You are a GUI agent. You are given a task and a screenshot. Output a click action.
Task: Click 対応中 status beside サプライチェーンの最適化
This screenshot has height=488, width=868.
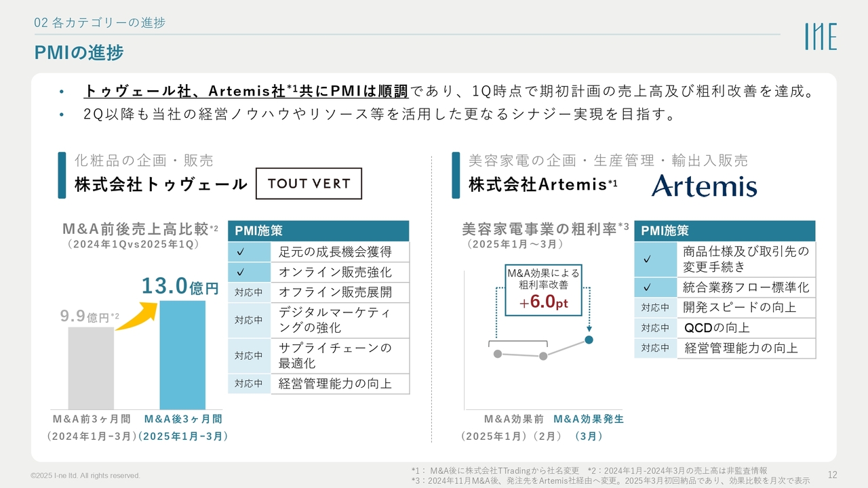(249, 356)
